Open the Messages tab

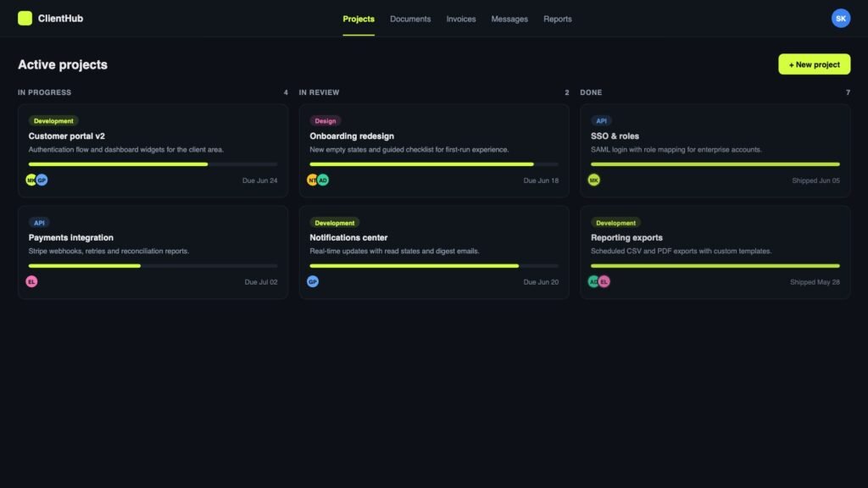pos(509,19)
